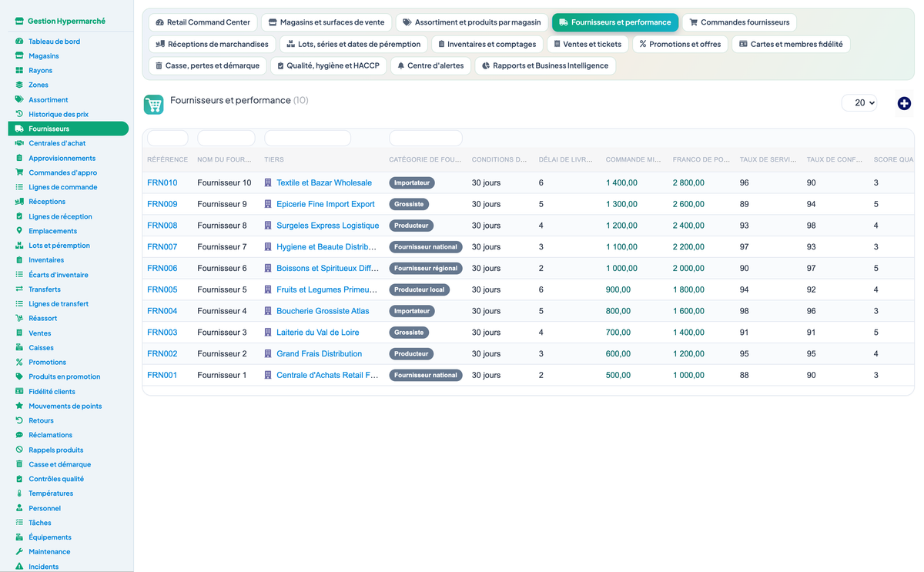Click building icon beside Laiterie du Val de Loire
The image size is (924, 572).
click(268, 333)
